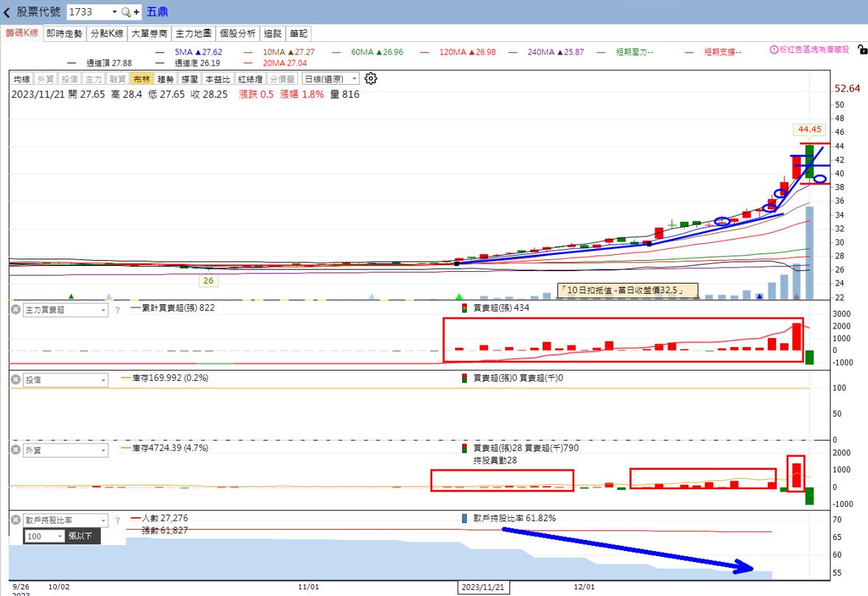Click the unlock padlock icon at top right
Image resolution: width=868 pixels, height=596 pixels.
(x=862, y=50)
